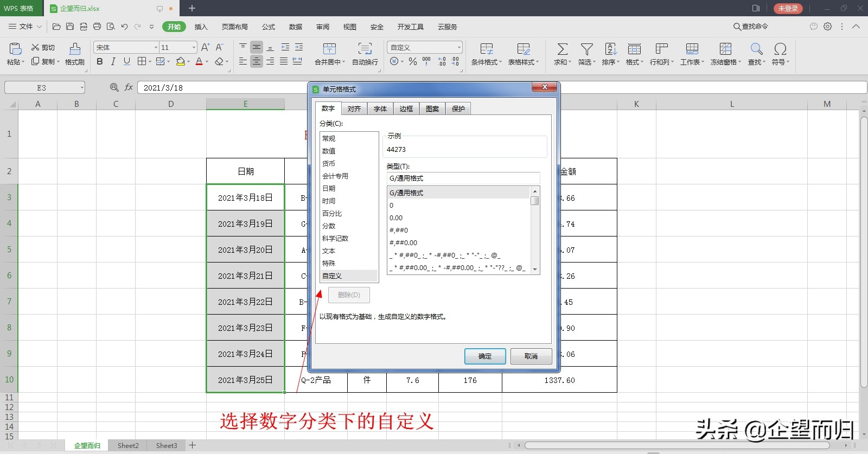Set vertical middle alignment
This screenshot has width=868, height=454.
257,47
